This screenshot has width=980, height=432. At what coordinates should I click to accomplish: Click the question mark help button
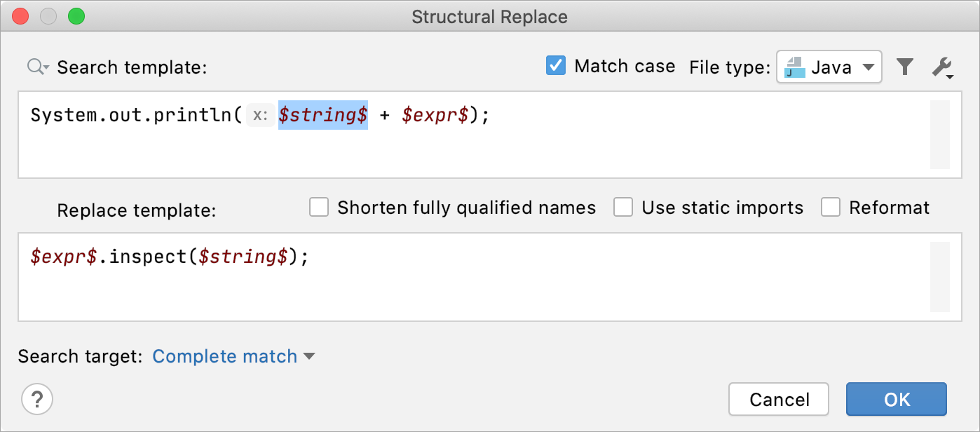tap(37, 400)
